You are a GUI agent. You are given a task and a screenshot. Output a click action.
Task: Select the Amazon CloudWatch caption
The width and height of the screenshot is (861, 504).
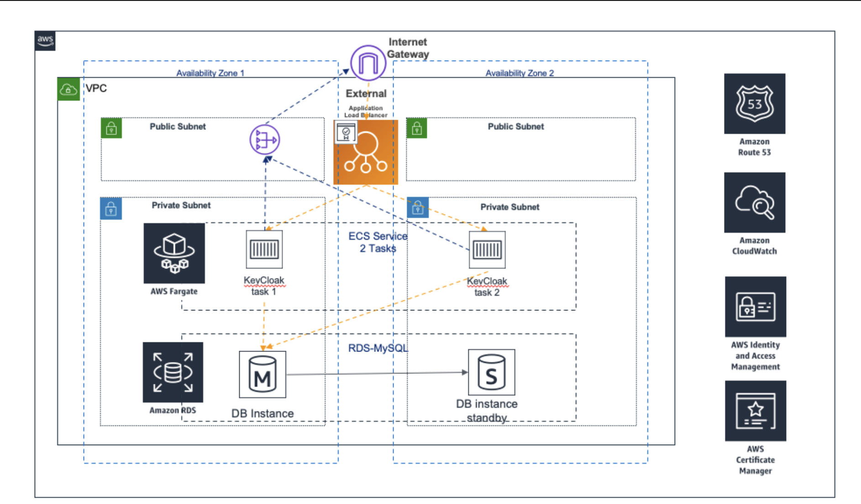pyautogui.click(x=755, y=246)
